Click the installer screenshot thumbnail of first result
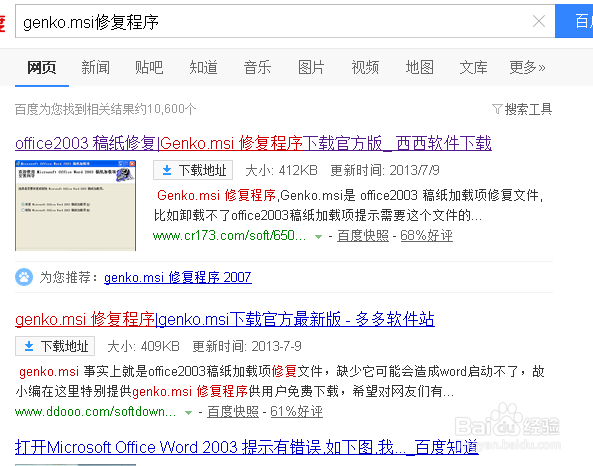This screenshot has height=466, width=593. (75, 205)
